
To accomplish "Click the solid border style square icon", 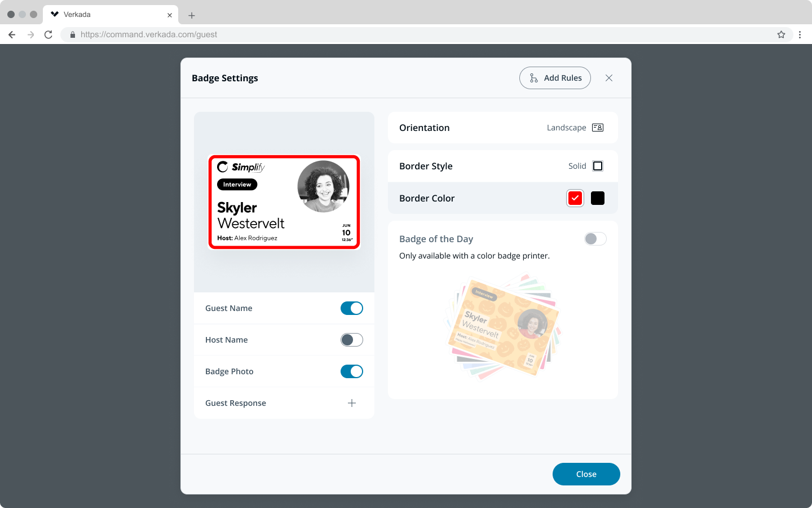I will 598,166.
